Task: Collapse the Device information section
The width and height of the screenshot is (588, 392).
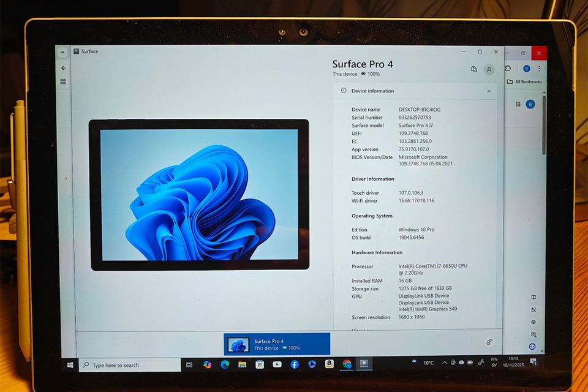Action: [x=489, y=91]
